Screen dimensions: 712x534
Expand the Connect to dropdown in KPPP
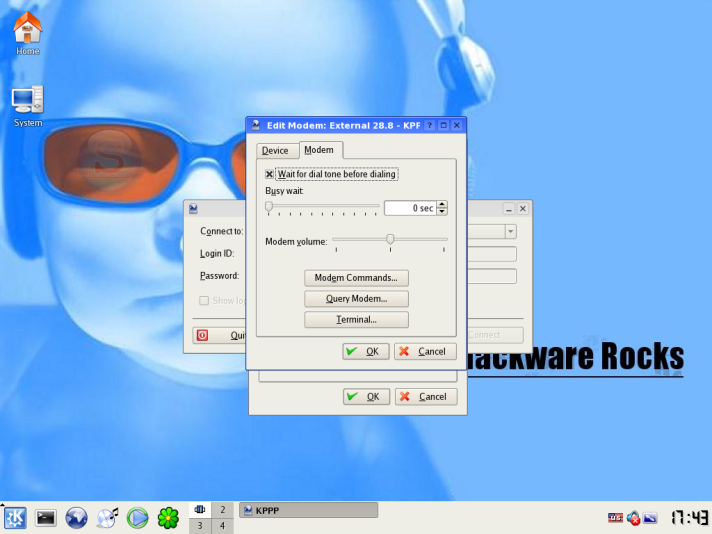510,232
